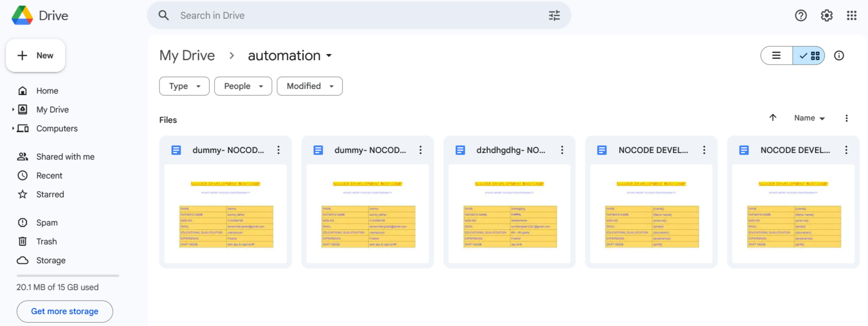The image size is (868, 326).
Task: Click the New button
Action: point(35,56)
